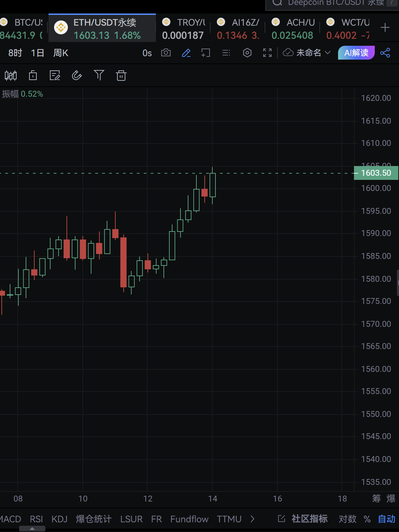Click the 爆 liquidation button

tap(391, 498)
